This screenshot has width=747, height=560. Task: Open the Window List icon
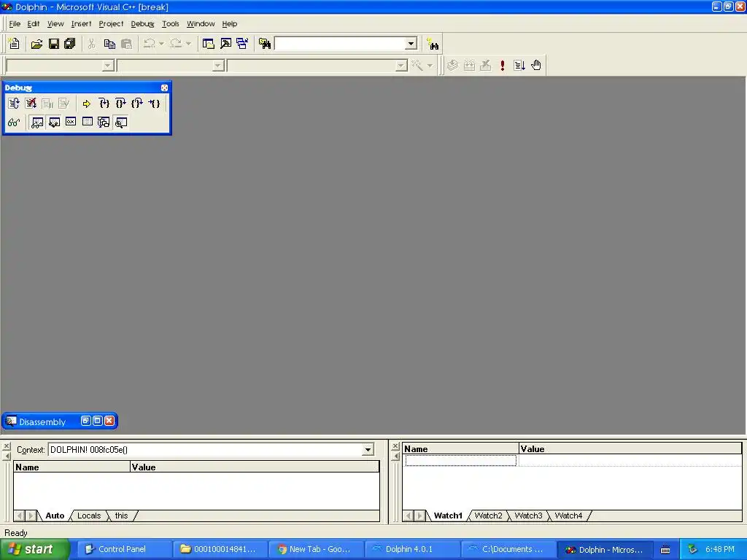coord(242,44)
